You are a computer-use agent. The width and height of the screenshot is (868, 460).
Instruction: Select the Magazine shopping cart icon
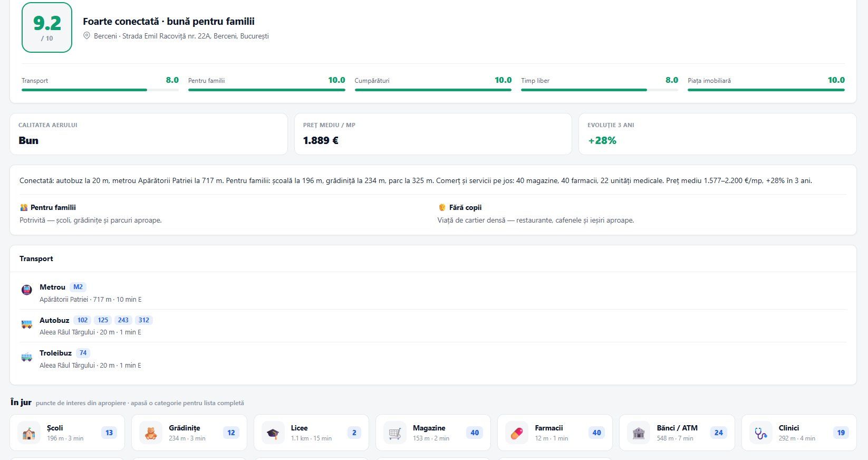pyautogui.click(x=395, y=433)
